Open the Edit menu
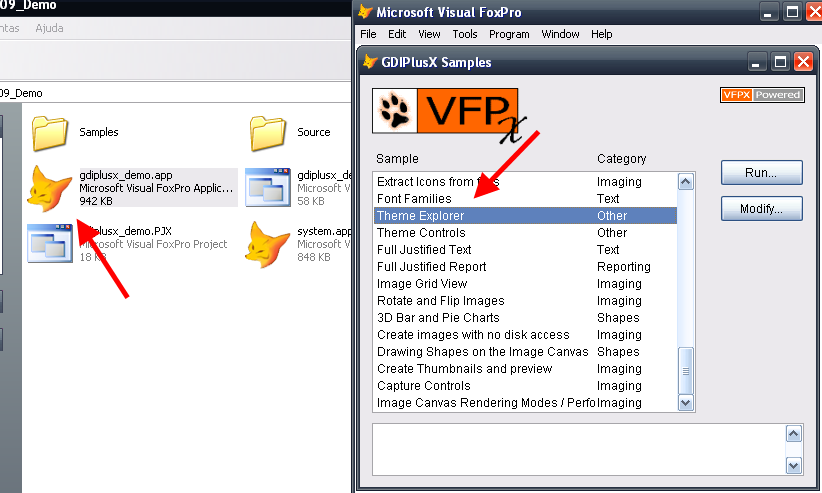This screenshot has width=822, height=493. pyautogui.click(x=397, y=34)
